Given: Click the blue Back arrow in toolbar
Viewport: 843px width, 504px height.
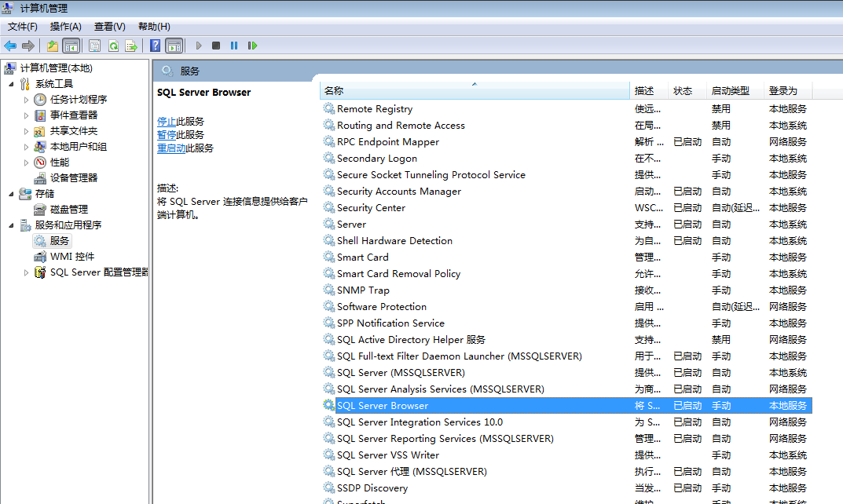Looking at the screenshot, I should [x=10, y=46].
